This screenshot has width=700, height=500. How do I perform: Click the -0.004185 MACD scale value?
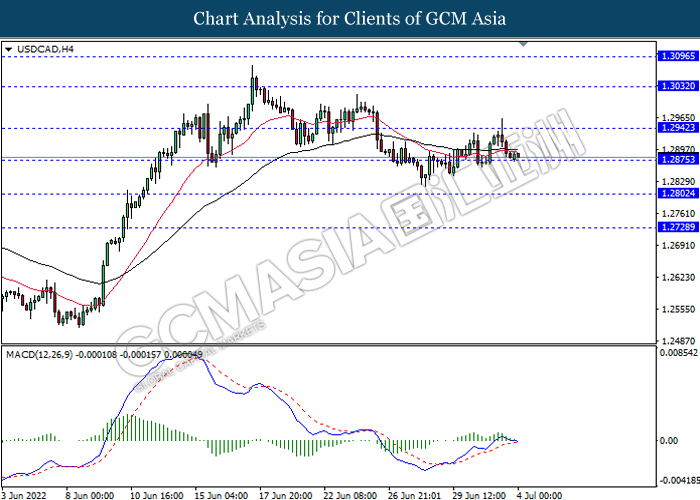click(679, 480)
